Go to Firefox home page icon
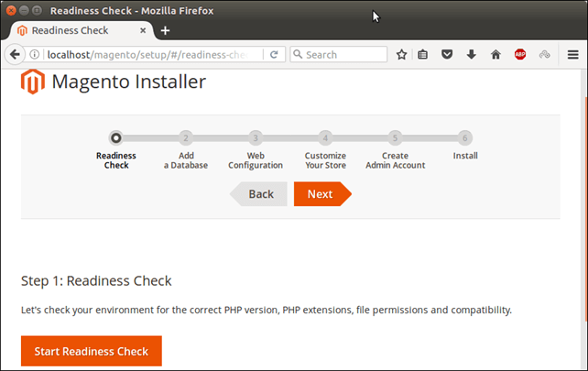This screenshot has width=588, height=371. (495, 55)
